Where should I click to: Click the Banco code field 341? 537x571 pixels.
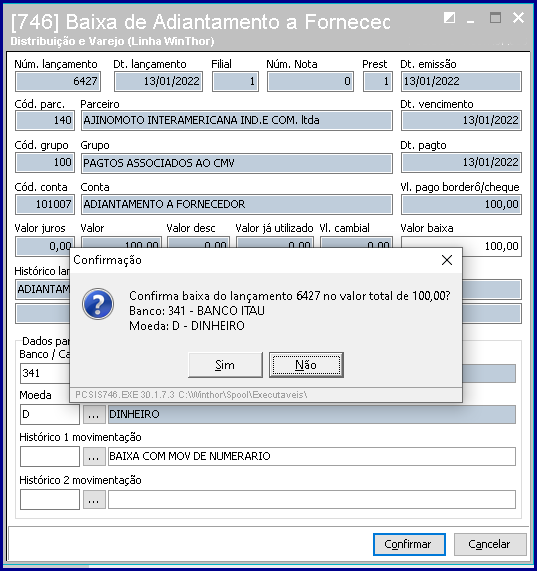(45, 373)
